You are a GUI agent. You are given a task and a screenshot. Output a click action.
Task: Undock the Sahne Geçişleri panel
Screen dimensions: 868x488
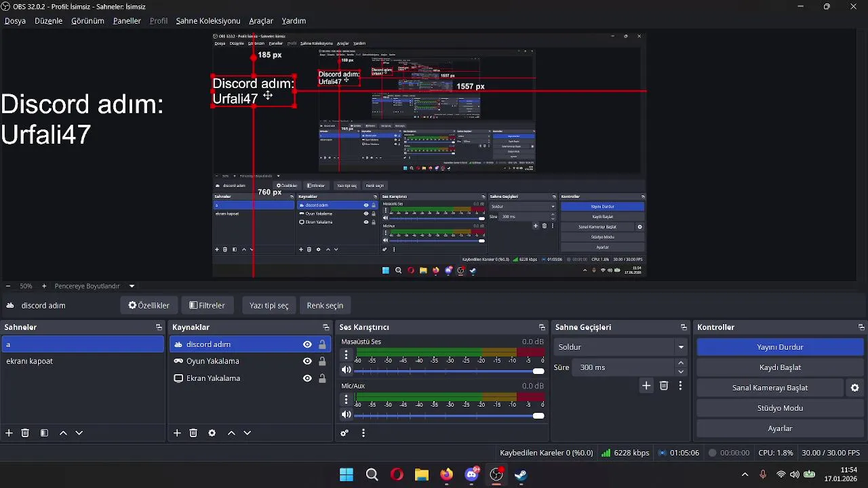click(684, 327)
